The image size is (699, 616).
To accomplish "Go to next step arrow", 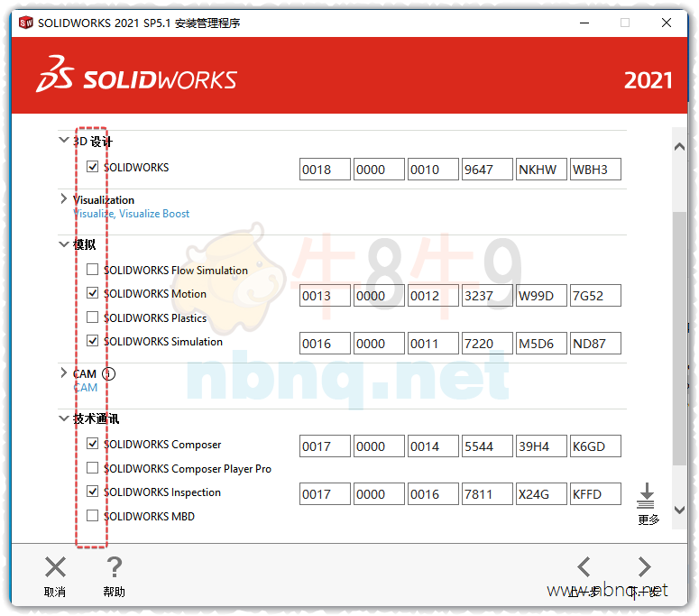I will tap(645, 567).
